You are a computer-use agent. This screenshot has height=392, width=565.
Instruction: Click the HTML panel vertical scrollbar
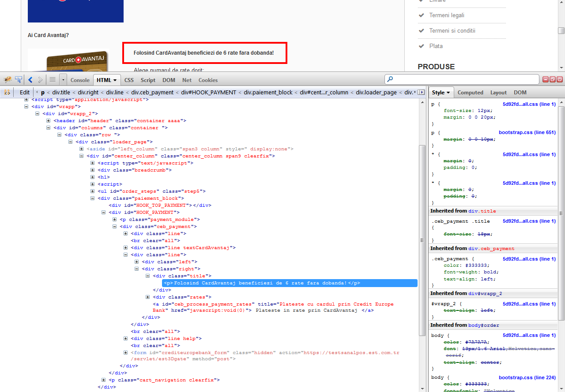pyautogui.click(x=422, y=241)
